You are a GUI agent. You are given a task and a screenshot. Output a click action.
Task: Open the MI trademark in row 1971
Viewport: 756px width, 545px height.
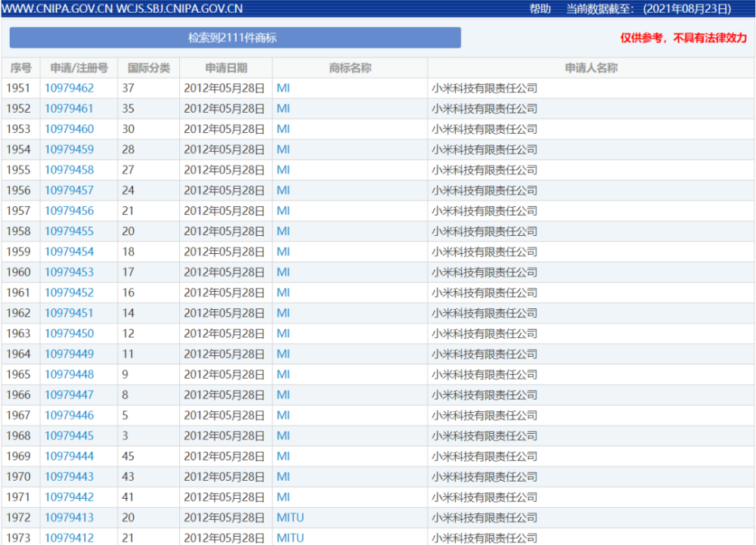(x=283, y=497)
